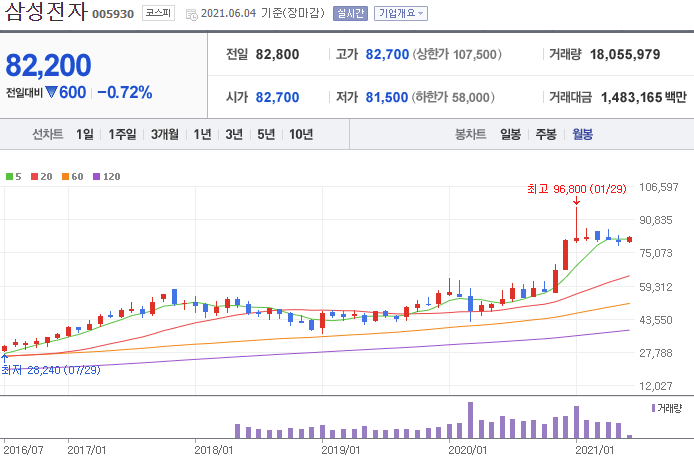
Task: Click the red 20 moving average swatch
Action: (35, 177)
